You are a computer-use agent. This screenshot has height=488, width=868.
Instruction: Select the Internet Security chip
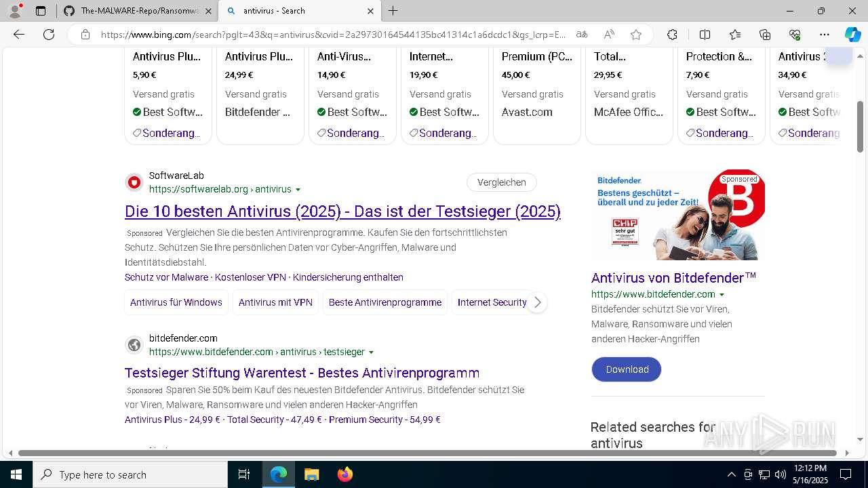click(x=492, y=302)
